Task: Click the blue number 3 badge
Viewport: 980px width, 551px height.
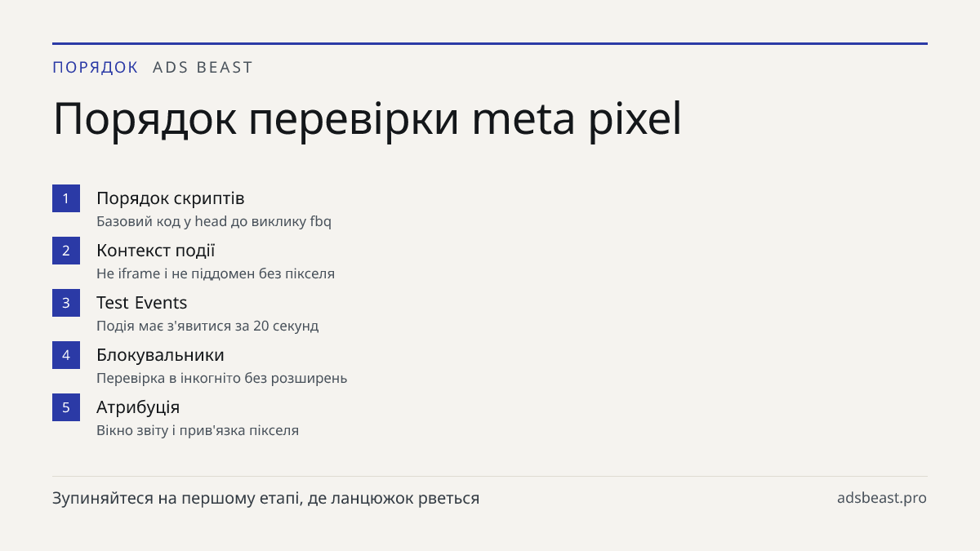Action: [66, 303]
